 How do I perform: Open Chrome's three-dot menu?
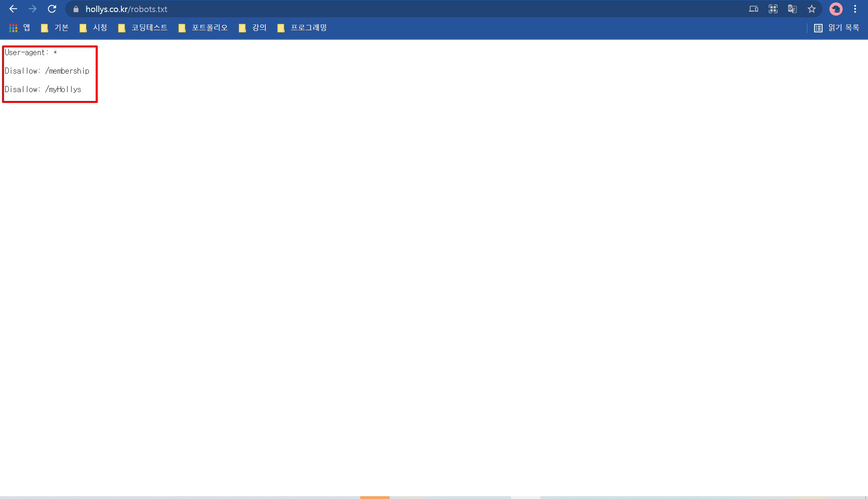click(x=855, y=9)
